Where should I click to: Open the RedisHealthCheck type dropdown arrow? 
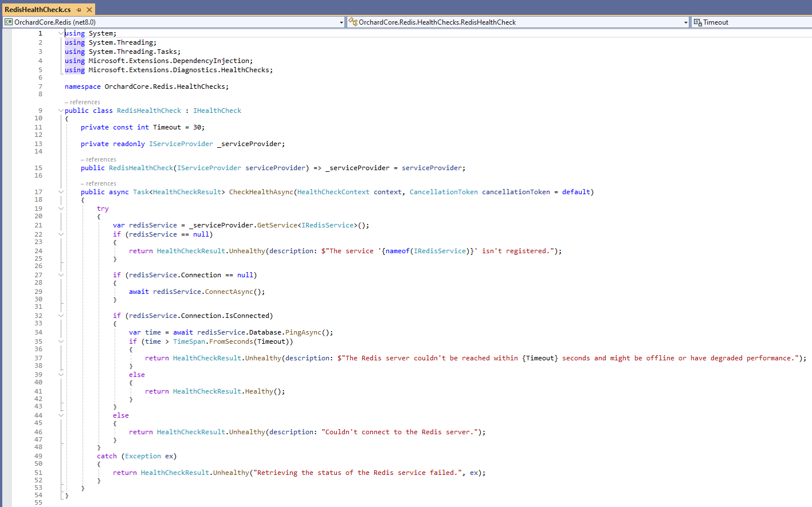coord(686,22)
